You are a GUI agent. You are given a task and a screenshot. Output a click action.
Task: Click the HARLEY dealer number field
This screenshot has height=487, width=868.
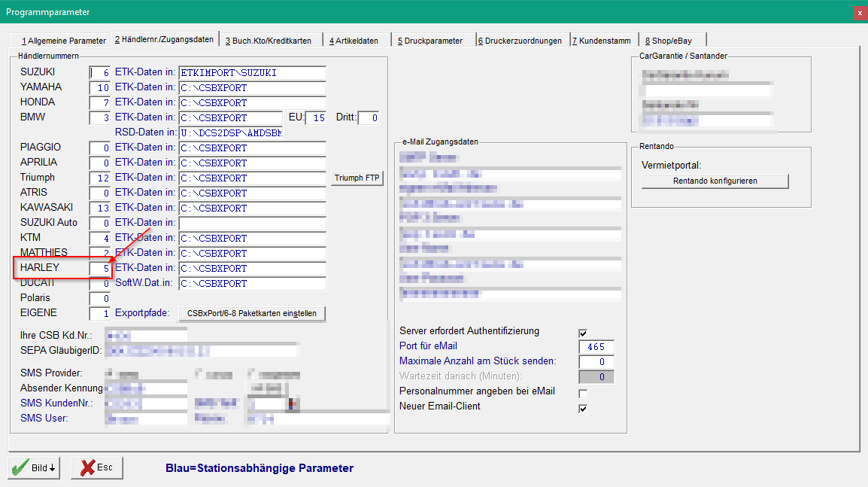(99, 268)
